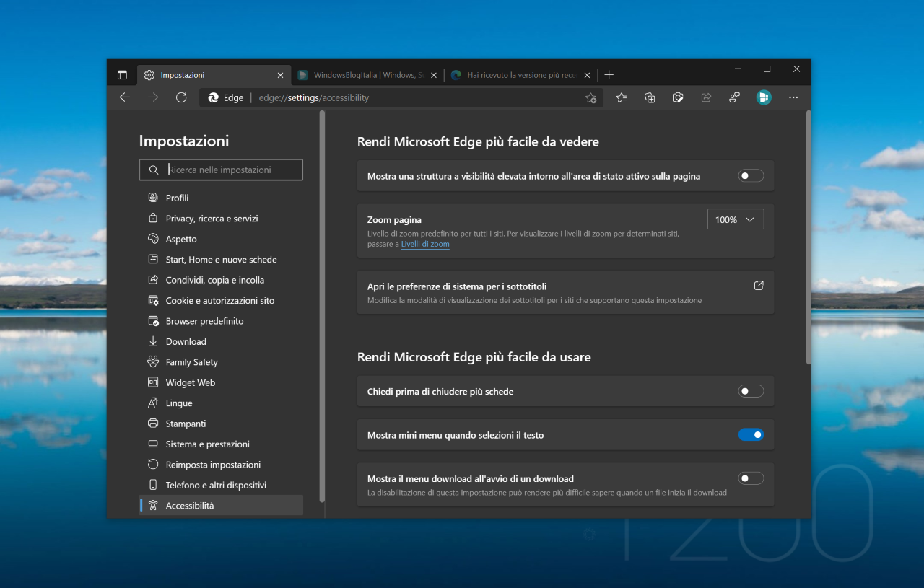924x588 pixels.
Task: Disable Mostra mini menu quando selezioni il testo
Action: [x=751, y=434]
